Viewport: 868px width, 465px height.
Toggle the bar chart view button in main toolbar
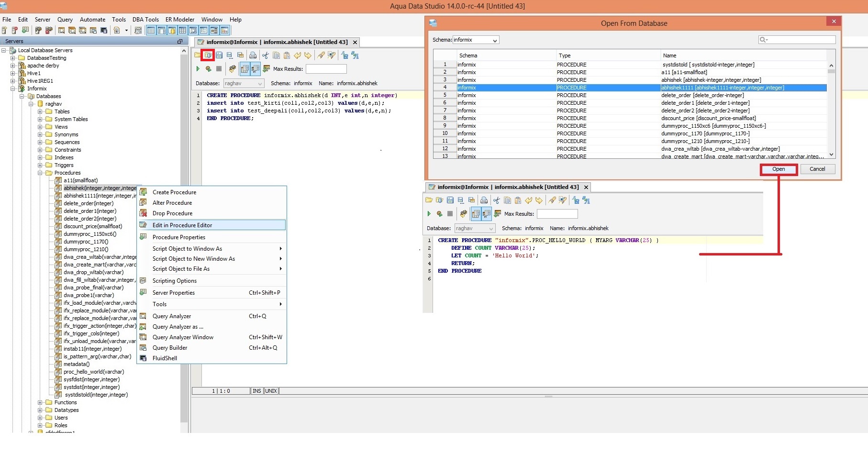[224, 31]
